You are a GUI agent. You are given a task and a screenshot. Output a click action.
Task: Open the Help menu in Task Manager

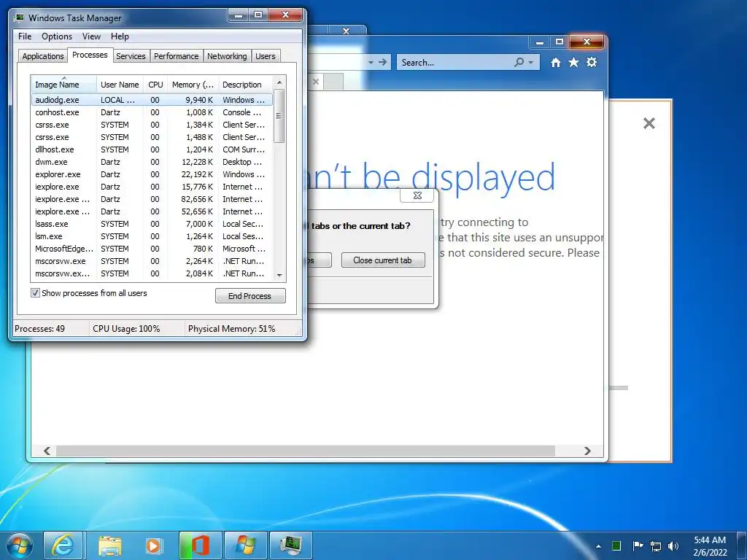click(120, 36)
